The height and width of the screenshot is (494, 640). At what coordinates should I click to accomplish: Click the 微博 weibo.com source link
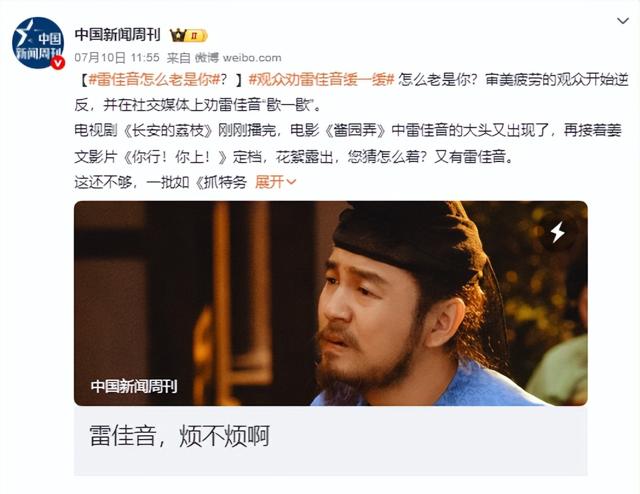click(x=238, y=58)
